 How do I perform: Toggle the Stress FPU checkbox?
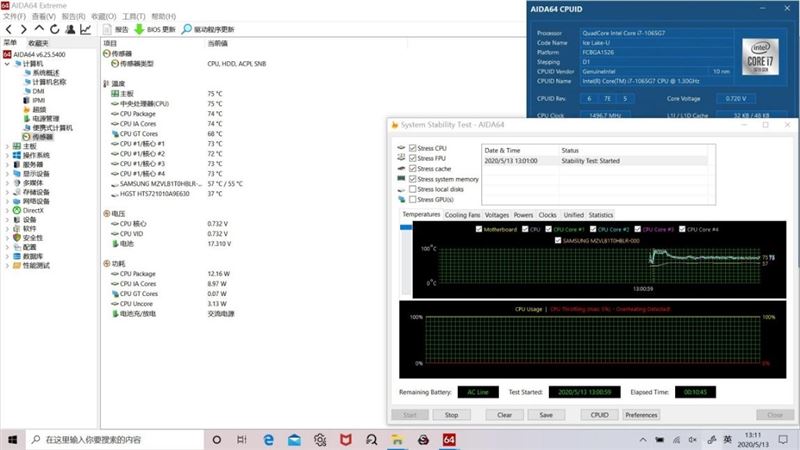pos(413,158)
